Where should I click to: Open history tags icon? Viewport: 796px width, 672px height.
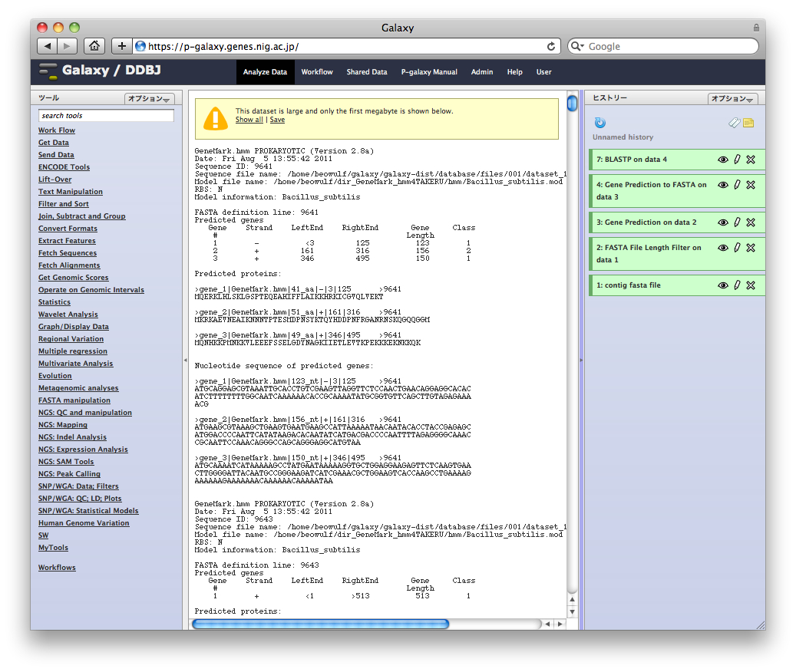point(735,123)
